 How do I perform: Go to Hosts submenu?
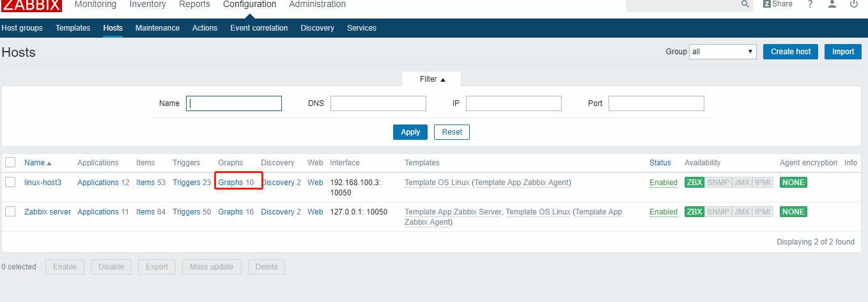[113, 28]
